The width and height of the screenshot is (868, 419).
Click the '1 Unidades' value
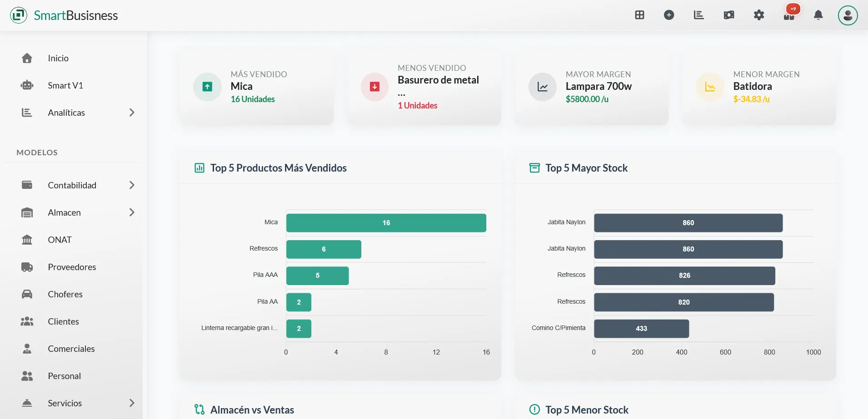[x=417, y=105]
